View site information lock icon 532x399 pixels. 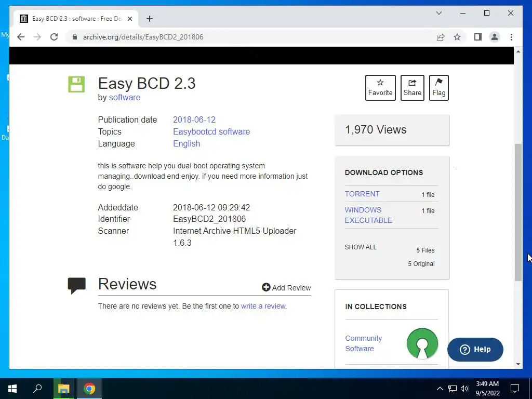pyautogui.click(x=75, y=37)
